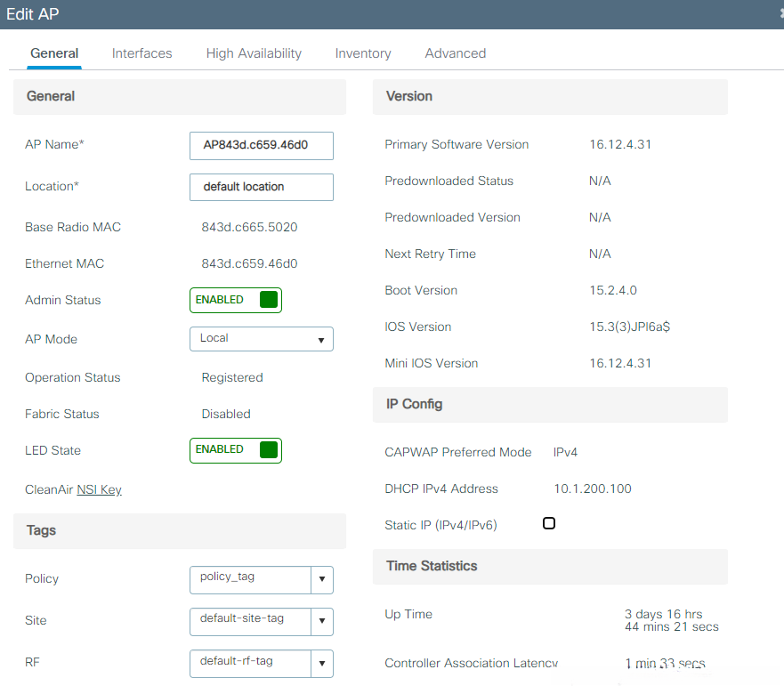Open the High Availability tab
Viewport: 784px width, 694px height.
(254, 53)
